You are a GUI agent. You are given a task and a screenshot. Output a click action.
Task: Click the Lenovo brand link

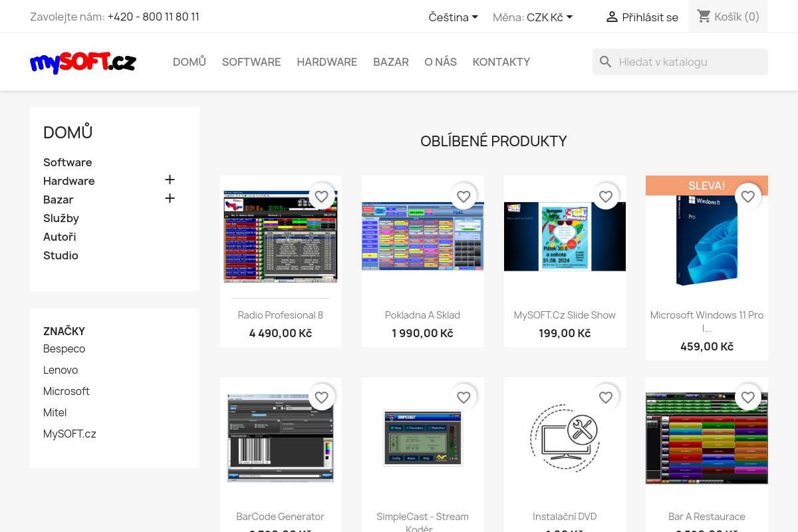pos(61,370)
